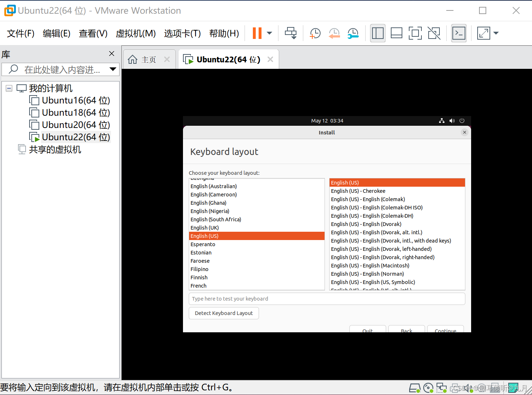The width and height of the screenshot is (532, 395).
Task: Choose English (US) - English (Colemak) variant
Action: (x=397, y=199)
